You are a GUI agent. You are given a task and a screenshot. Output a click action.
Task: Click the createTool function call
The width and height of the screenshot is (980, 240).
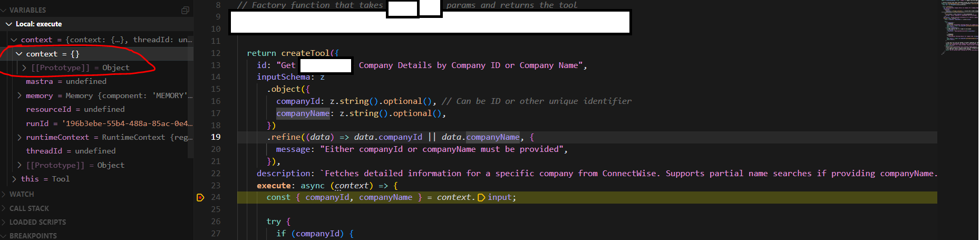[305, 53]
